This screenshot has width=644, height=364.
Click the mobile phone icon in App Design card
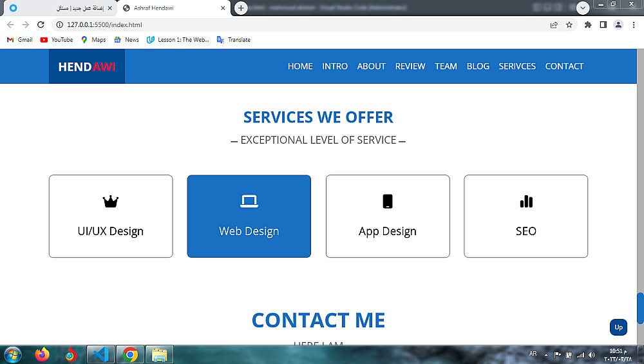coord(387,202)
